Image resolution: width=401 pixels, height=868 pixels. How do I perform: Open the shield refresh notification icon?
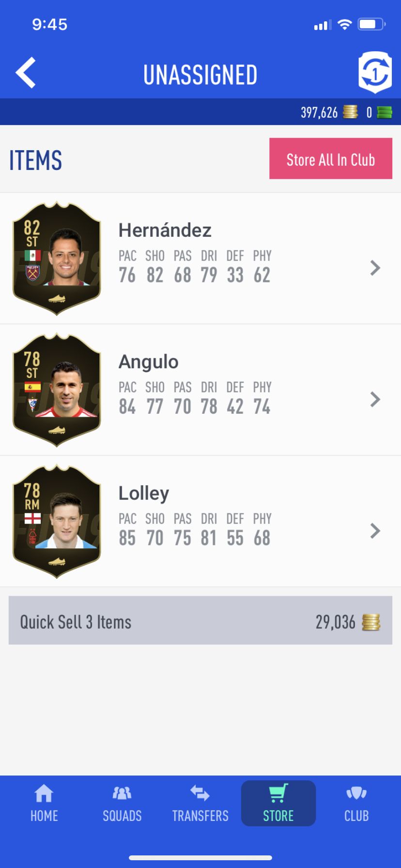(x=375, y=73)
